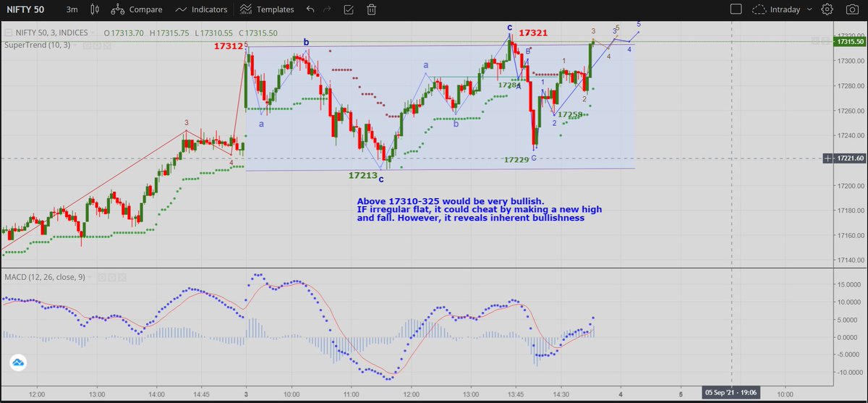Open the Indicators menu

point(201,9)
